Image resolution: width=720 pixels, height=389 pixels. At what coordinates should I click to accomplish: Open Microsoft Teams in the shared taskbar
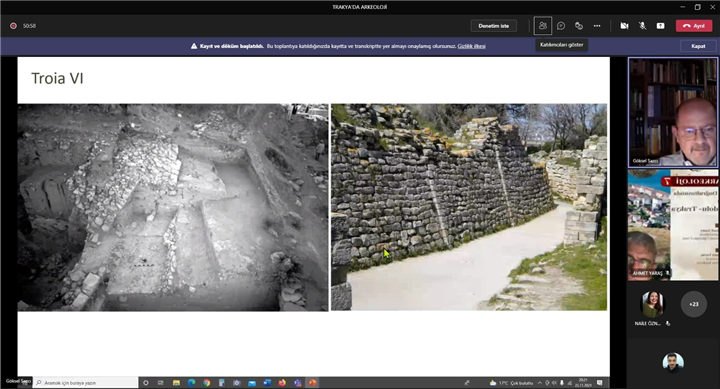coord(297,383)
